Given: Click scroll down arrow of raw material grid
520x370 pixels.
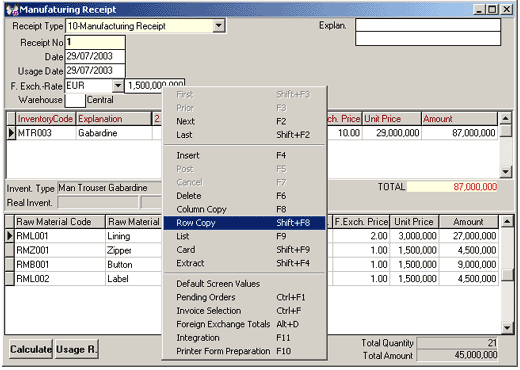Looking at the screenshot, I should 507,327.
